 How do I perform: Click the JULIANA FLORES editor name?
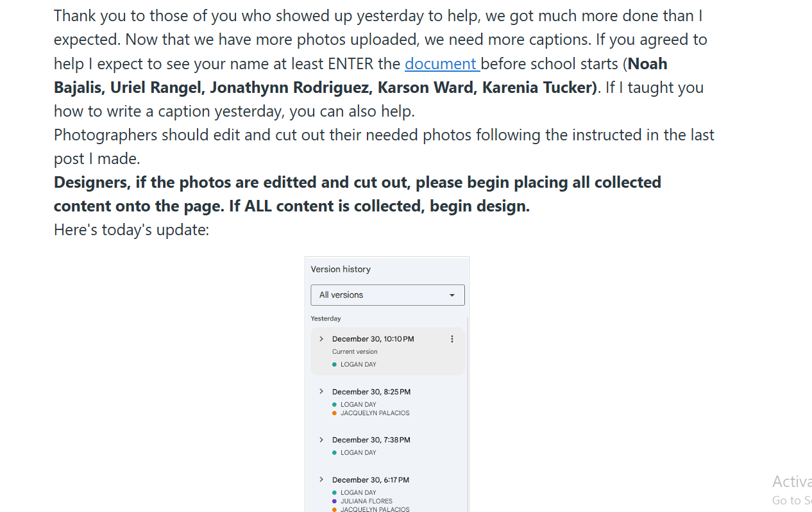click(x=366, y=501)
